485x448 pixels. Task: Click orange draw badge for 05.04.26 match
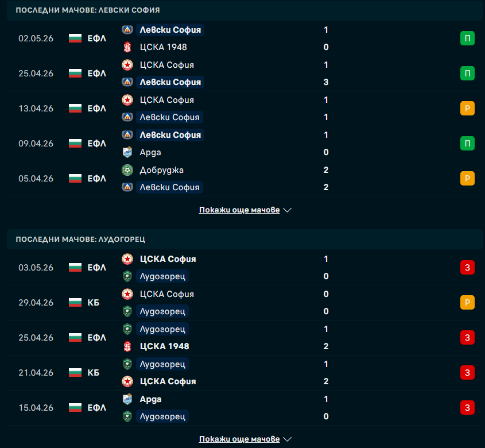(467, 178)
